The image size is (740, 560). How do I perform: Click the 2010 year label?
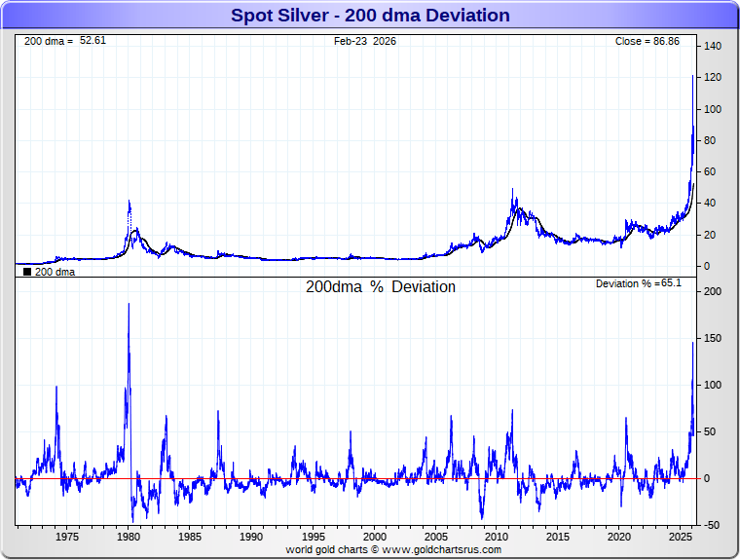click(497, 537)
